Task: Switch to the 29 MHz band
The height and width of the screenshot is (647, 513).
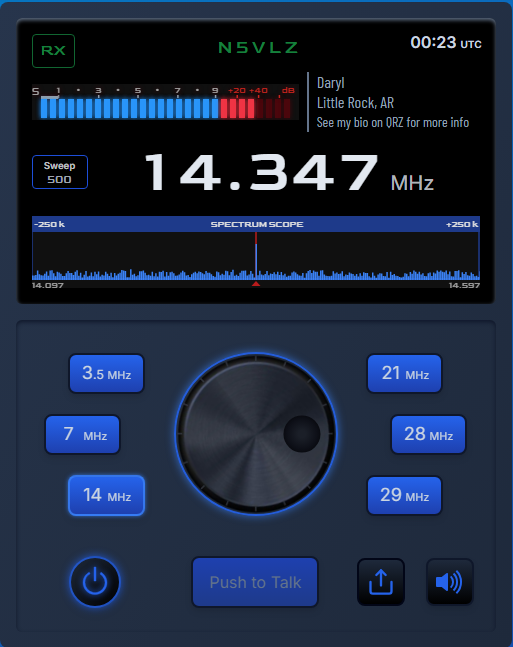Action: [404, 495]
